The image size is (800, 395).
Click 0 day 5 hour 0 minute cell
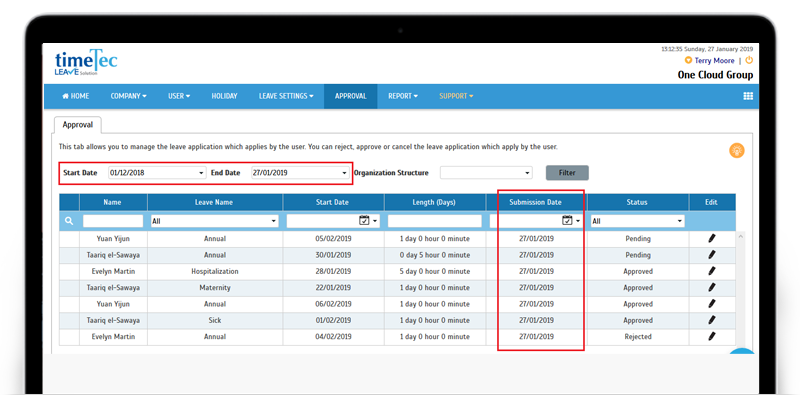[435, 255]
